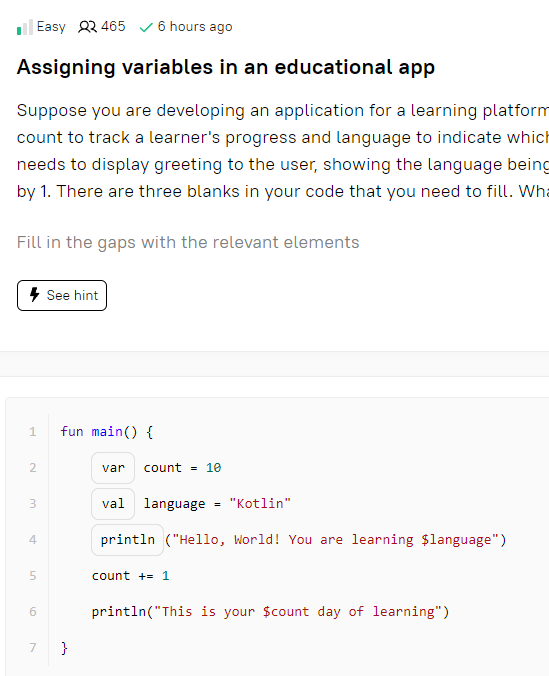The image size is (549, 676).
Task: Click the green completed checkmark icon
Action: point(146,28)
